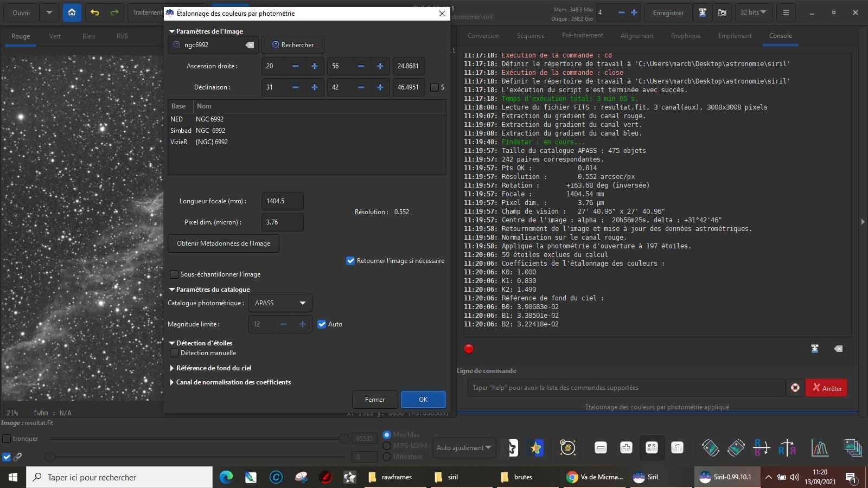The height and width of the screenshot is (488, 868).
Task: Collapse the Paramètres de l'Image section
Action: point(172,31)
